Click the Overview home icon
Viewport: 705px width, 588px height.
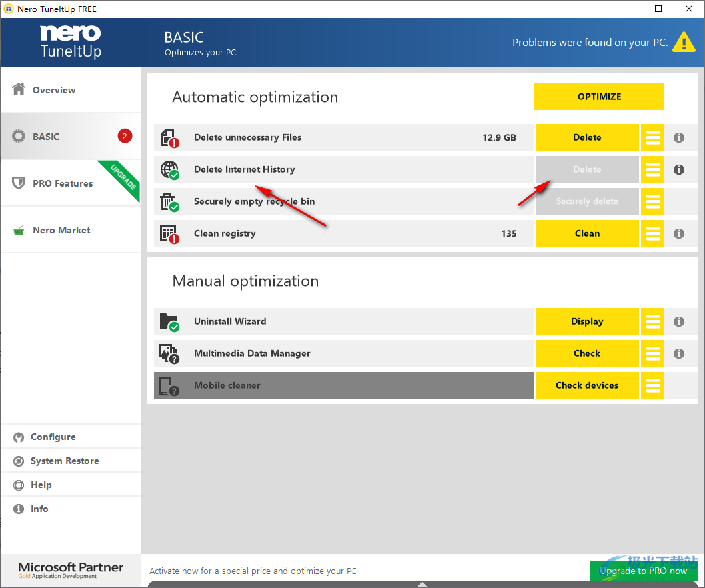(x=19, y=89)
